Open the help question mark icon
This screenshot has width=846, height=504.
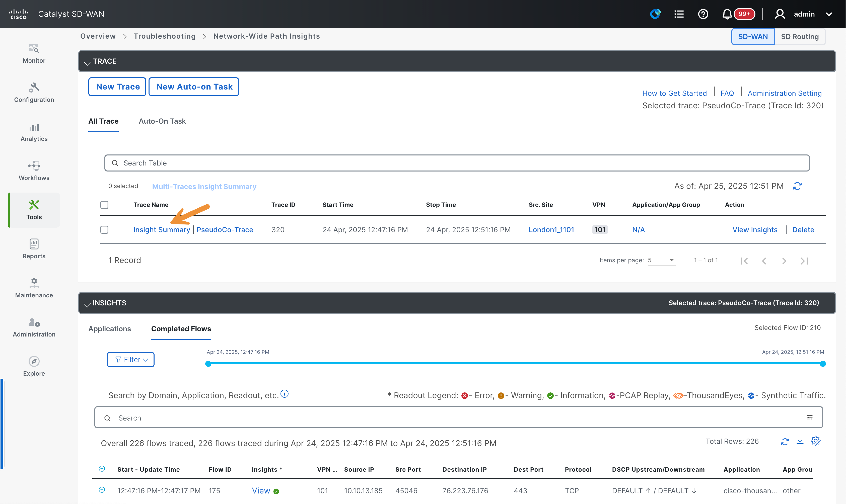coord(703,14)
